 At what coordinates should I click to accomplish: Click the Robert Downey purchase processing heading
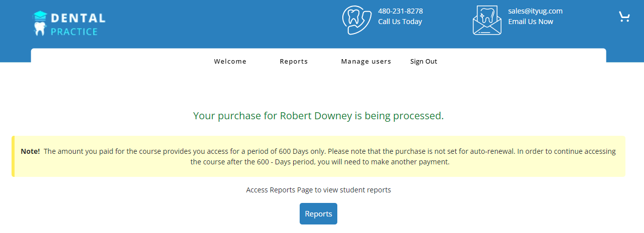coord(318,116)
